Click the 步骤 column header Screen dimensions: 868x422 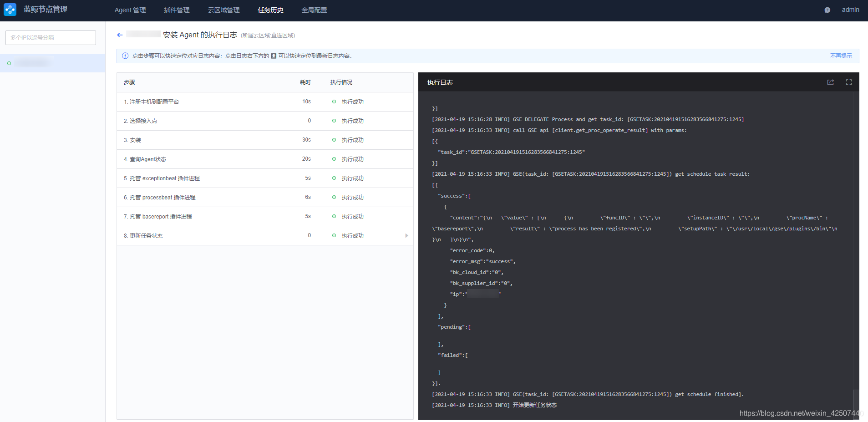pos(129,82)
